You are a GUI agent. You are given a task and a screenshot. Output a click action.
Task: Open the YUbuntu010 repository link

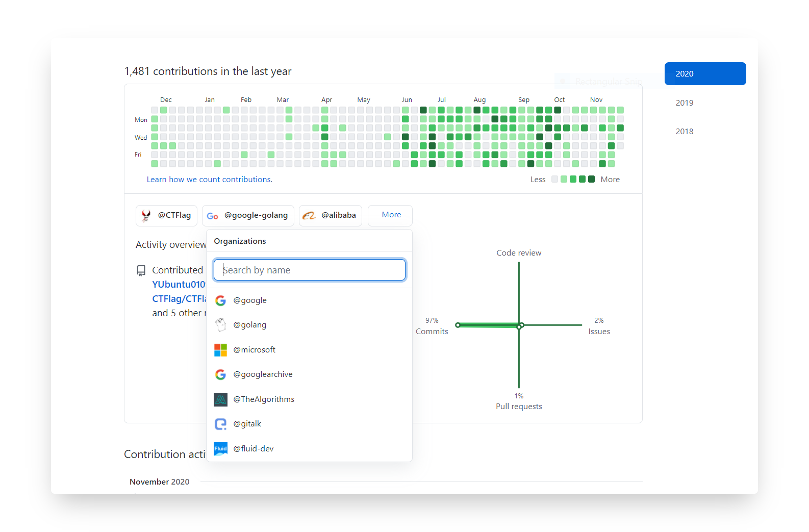click(x=179, y=285)
